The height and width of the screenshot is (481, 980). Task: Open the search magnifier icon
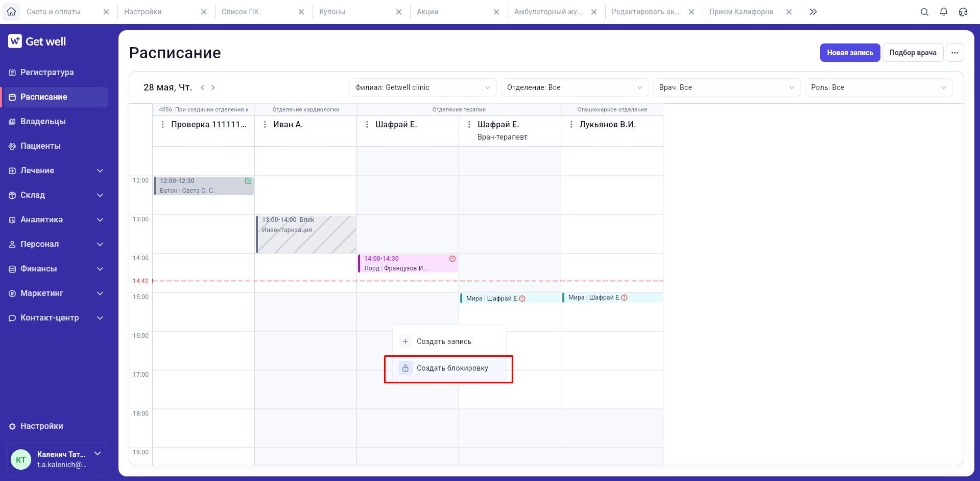point(924,12)
